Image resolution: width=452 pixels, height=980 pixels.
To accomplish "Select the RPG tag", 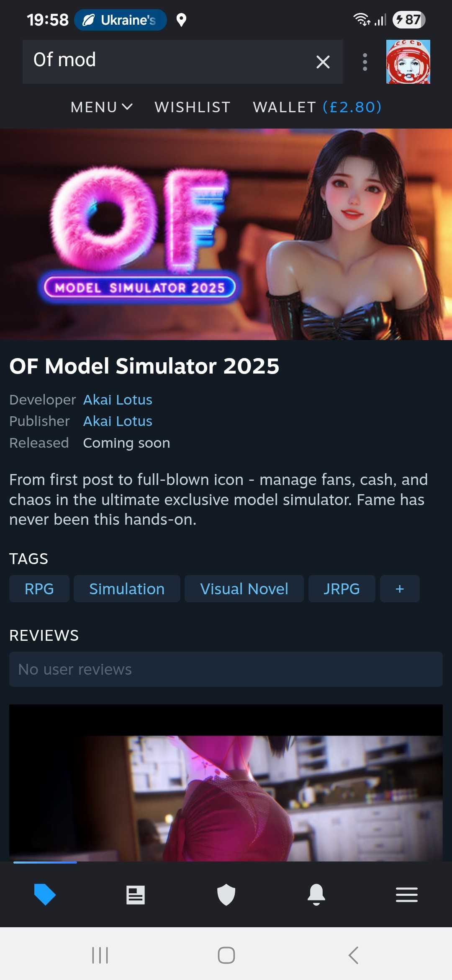I will [39, 589].
